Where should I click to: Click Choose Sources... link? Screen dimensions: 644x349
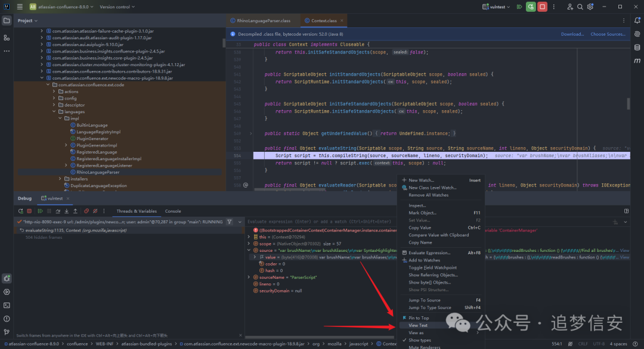coord(608,34)
